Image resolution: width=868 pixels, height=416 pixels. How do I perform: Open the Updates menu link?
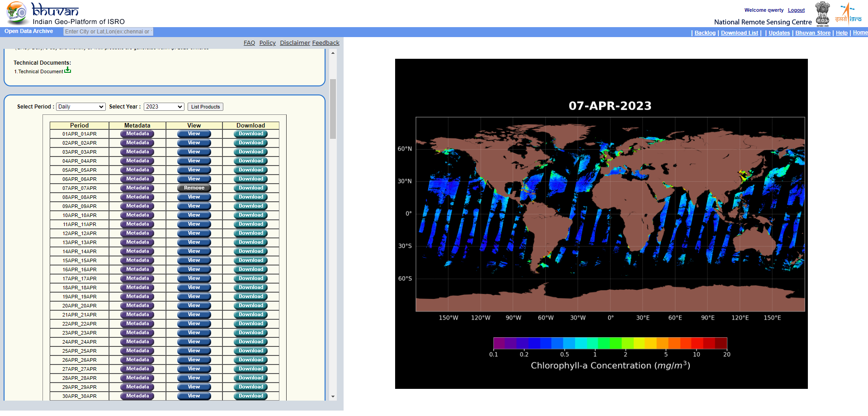point(779,33)
